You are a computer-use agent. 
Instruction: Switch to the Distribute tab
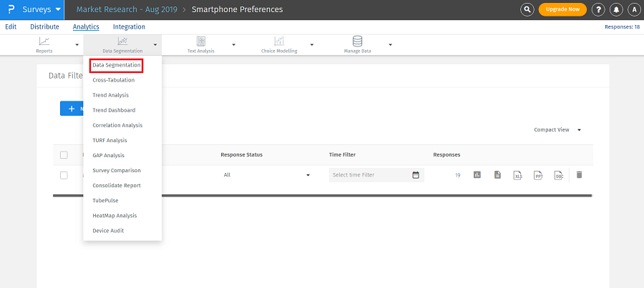44,27
